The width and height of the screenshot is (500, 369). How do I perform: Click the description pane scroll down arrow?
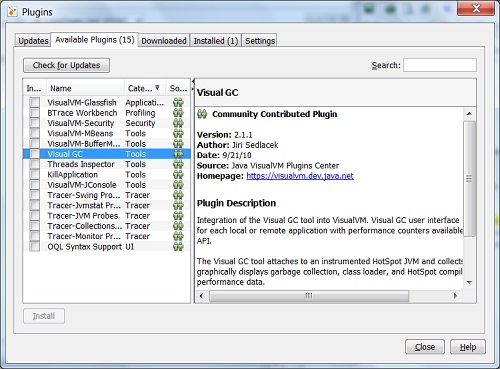pos(469,282)
